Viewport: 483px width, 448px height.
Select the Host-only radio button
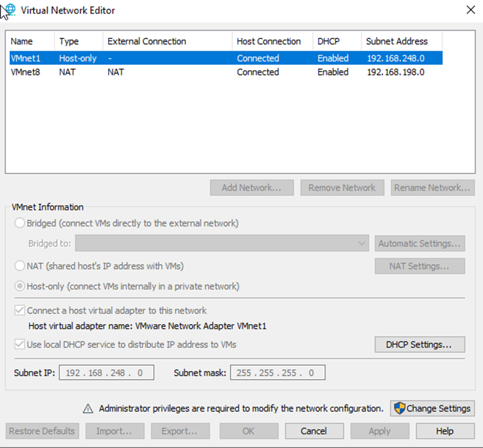(20, 286)
